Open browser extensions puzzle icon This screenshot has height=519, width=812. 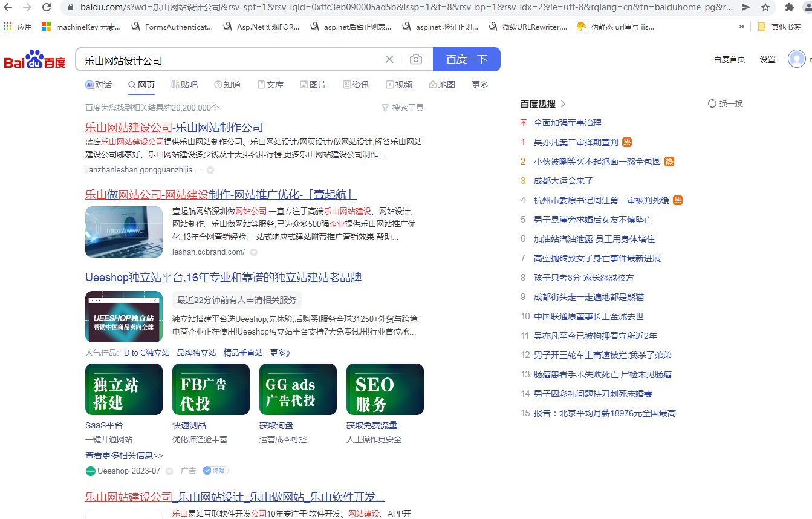[789, 7]
